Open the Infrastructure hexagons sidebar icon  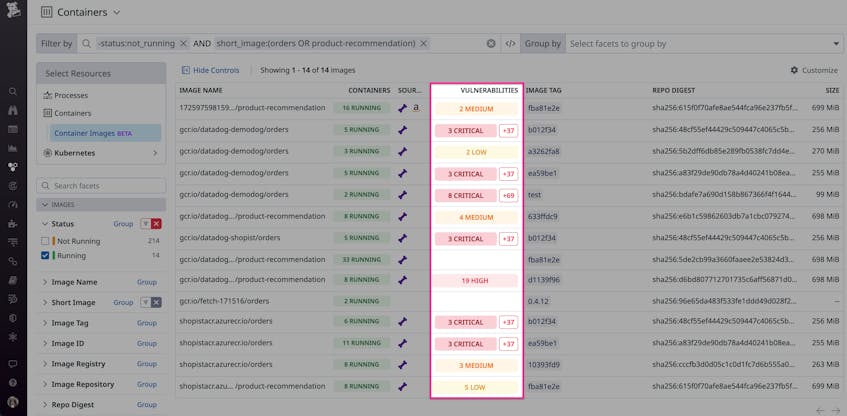click(x=13, y=167)
